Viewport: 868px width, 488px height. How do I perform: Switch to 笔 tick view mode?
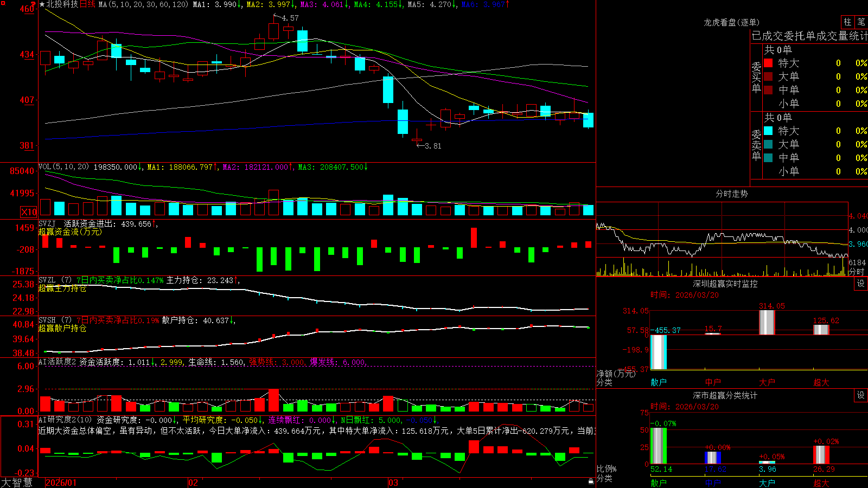pyautogui.click(x=861, y=22)
